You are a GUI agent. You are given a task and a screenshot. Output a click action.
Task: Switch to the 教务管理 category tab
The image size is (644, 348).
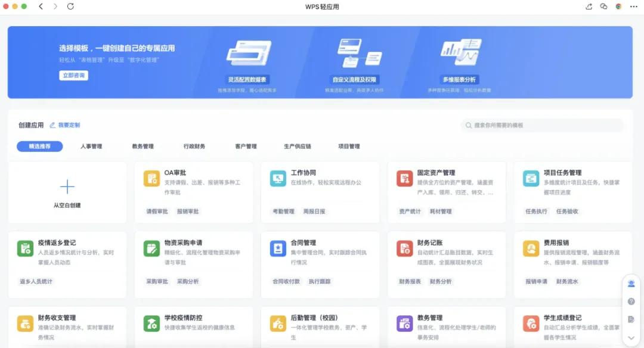(143, 146)
